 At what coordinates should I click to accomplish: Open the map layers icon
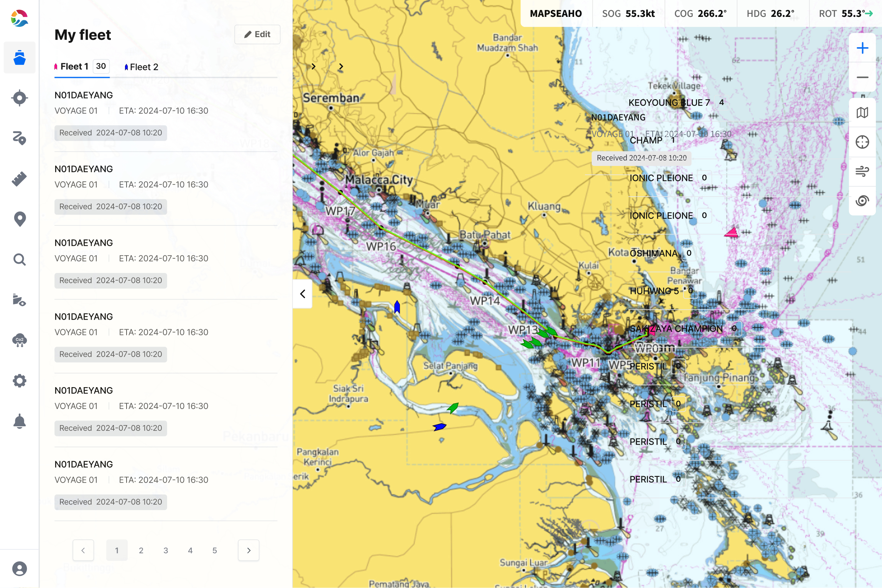pos(862,113)
